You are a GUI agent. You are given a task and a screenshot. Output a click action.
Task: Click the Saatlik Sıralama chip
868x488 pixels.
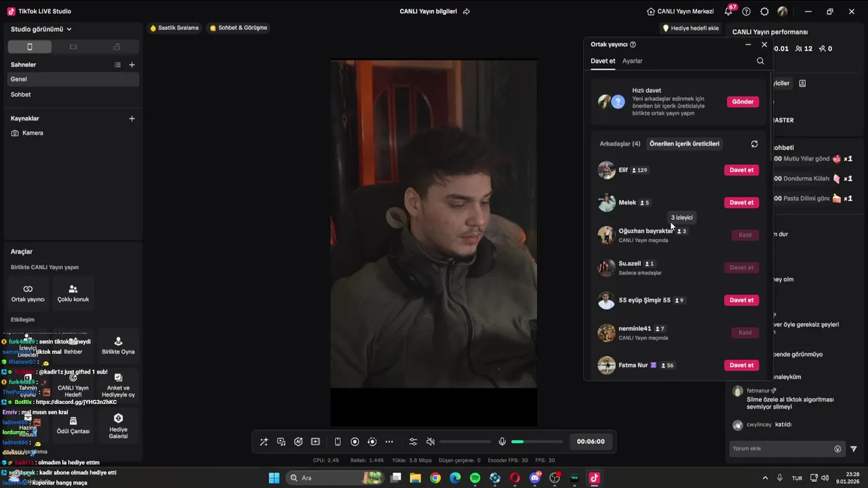pyautogui.click(x=174, y=28)
